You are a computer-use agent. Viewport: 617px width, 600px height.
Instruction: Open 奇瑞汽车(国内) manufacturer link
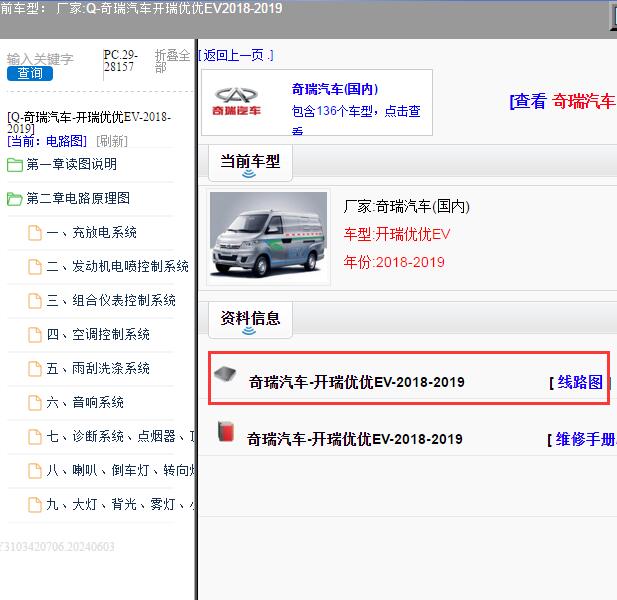(335, 89)
